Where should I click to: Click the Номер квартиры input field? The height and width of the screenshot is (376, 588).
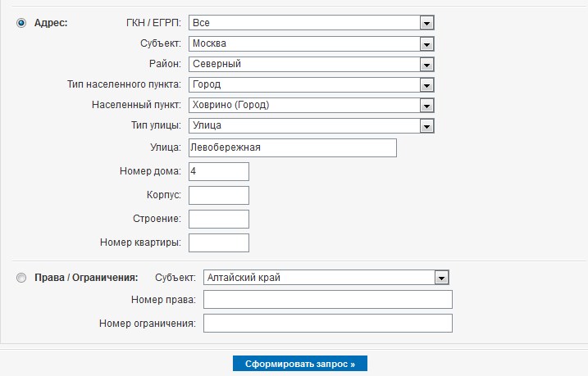(x=218, y=242)
